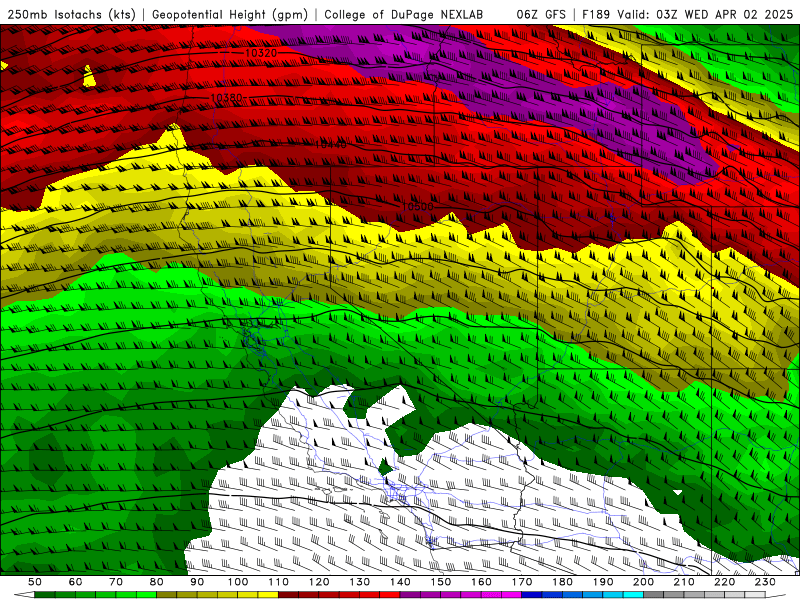Select the 'Valid: 03Z WED APR 02 2025' text

pyautogui.click(x=705, y=15)
